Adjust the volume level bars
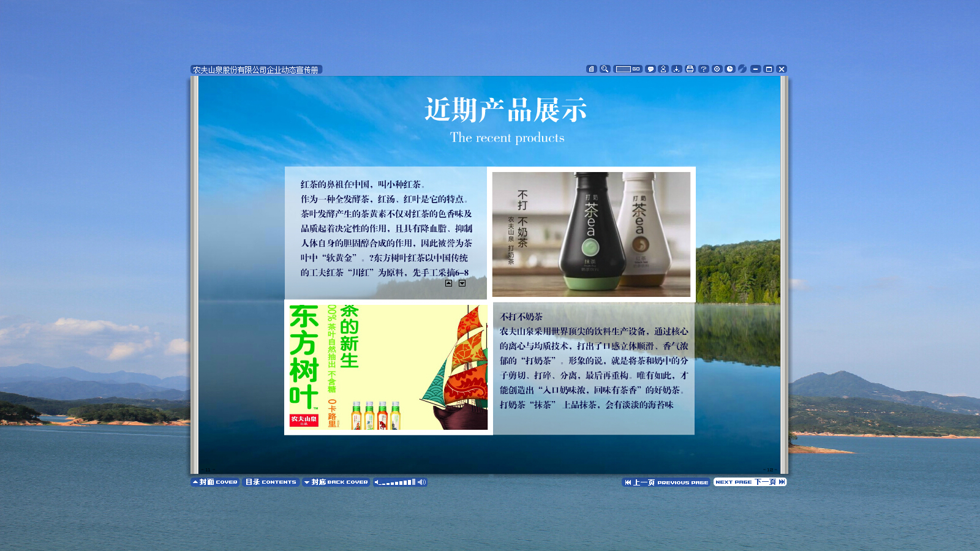This screenshot has height=551, width=980. (398, 482)
